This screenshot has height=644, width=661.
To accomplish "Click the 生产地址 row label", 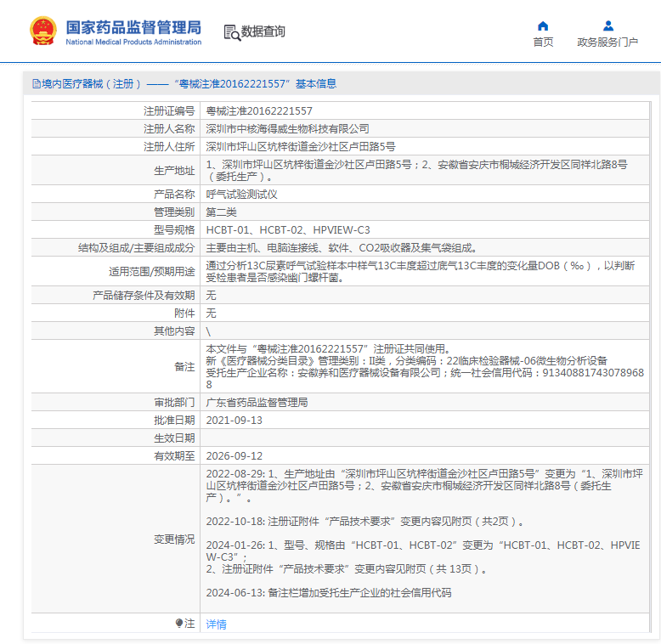I will tap(174, 171).
